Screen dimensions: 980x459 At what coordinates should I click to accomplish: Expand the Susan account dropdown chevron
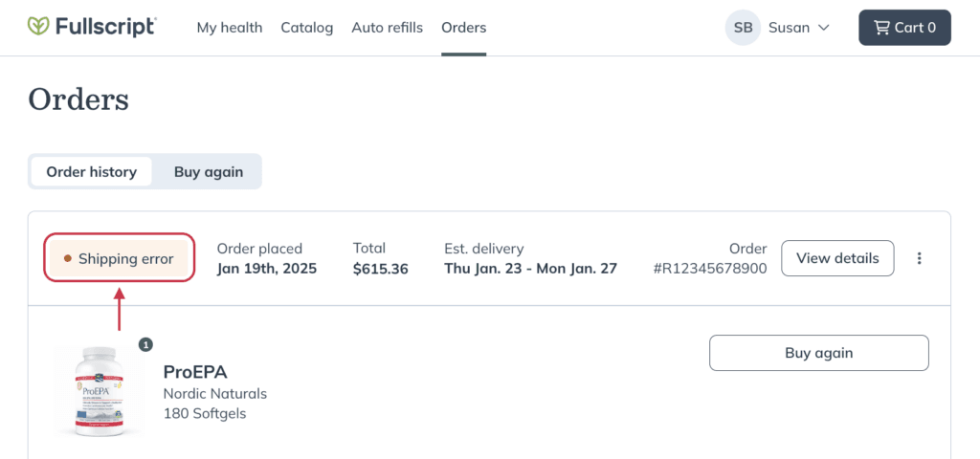824,28
